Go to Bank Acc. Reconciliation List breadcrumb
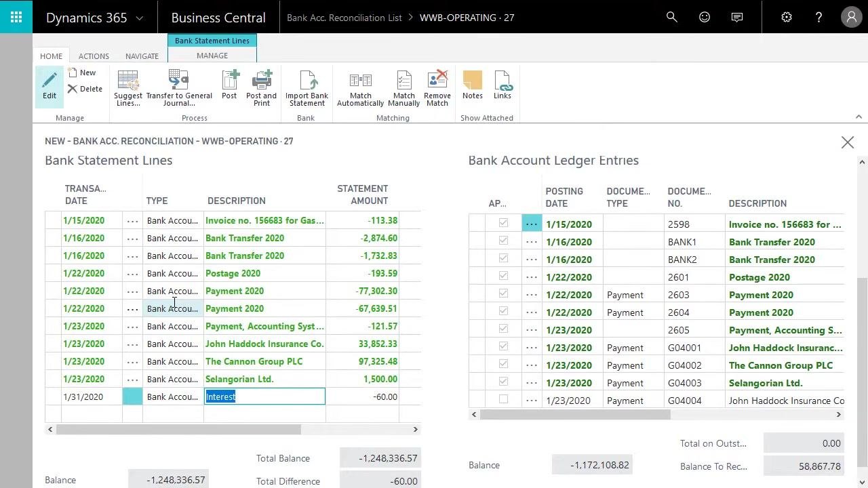Viewport: 868px width, 488px height. click(x=344, y=18)
